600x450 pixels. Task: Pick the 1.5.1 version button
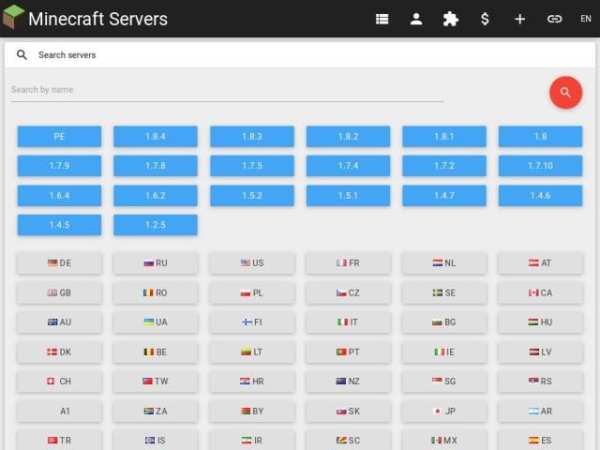[348, 196]
